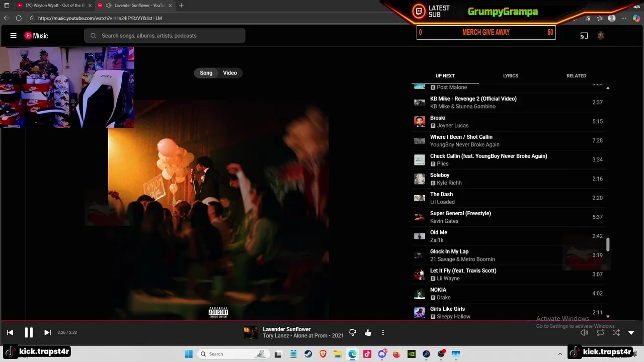Collapse the player page with down arrow

631,332
